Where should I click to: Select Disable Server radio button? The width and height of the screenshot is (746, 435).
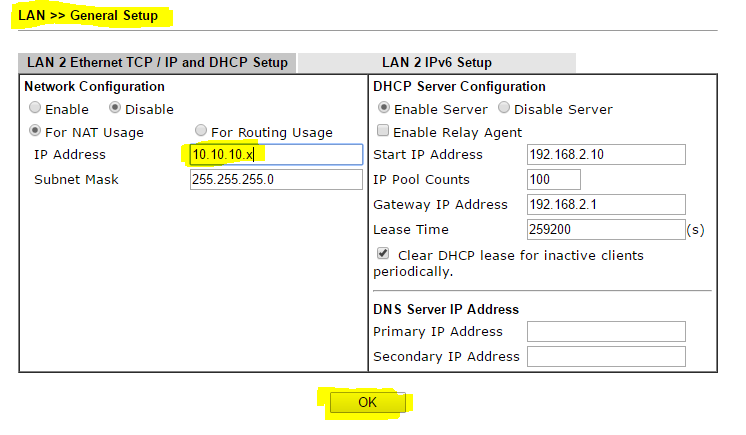(x=503, y=109)
